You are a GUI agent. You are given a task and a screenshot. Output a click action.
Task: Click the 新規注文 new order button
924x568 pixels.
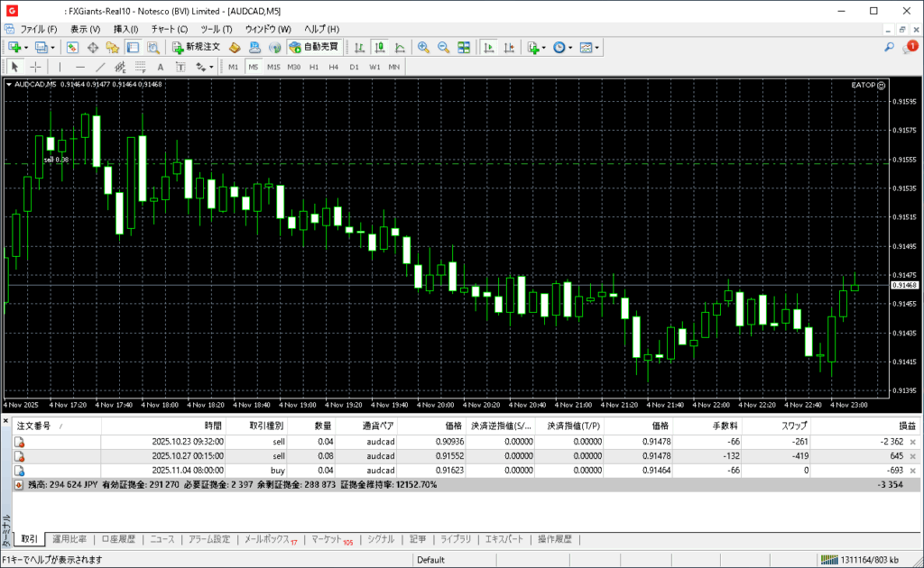(x=196, y=47)
